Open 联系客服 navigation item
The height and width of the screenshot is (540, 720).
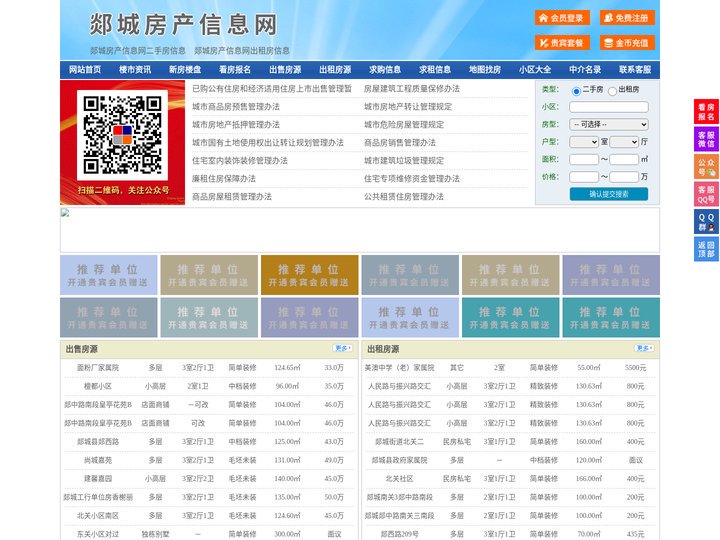click(635, 70)
